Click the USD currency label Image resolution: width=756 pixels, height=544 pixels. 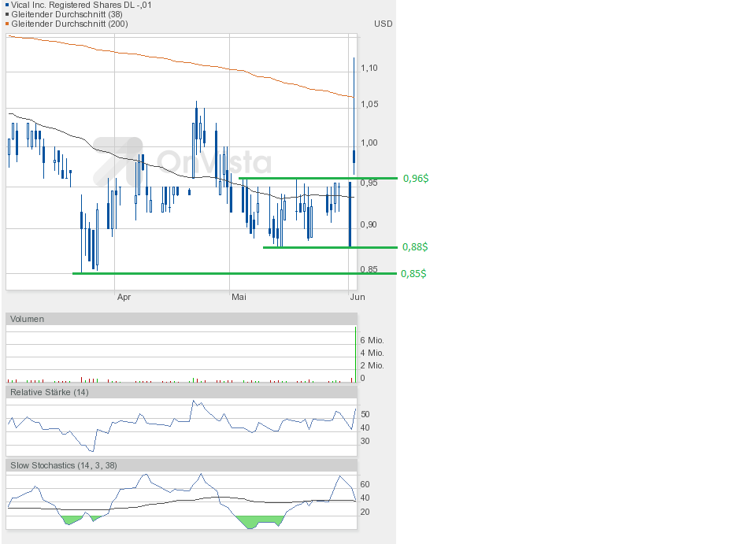coord(383,24)
